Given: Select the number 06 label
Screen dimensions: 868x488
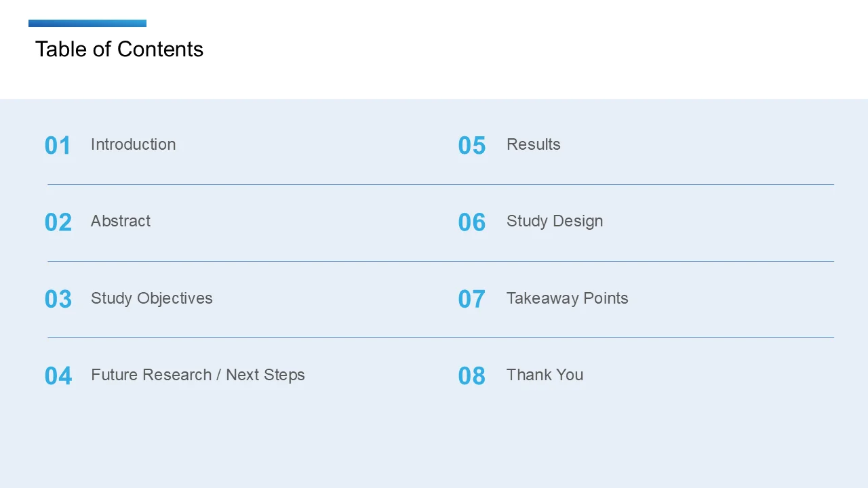Looking at the screenshot, I should [472, 222].
